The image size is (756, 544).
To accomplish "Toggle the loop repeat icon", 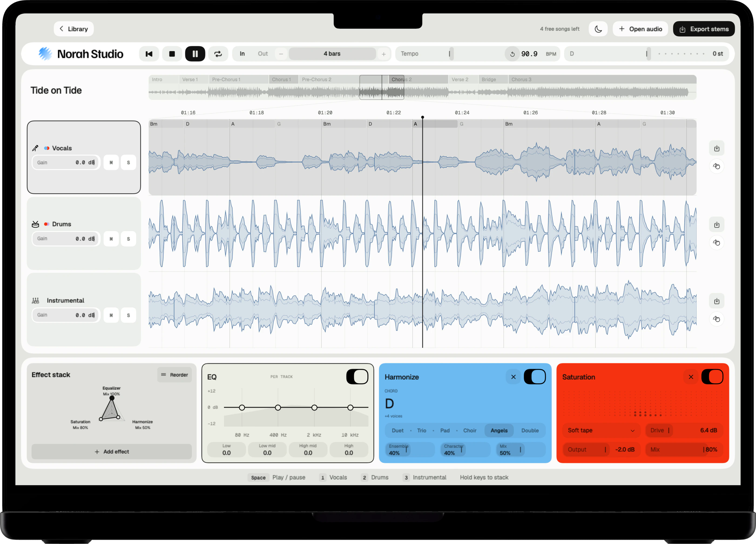I will click(218, 54).
